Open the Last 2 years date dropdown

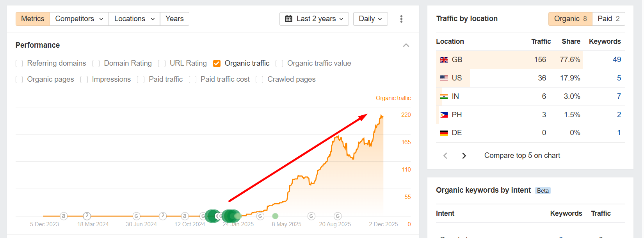click(x=314, y=19)
